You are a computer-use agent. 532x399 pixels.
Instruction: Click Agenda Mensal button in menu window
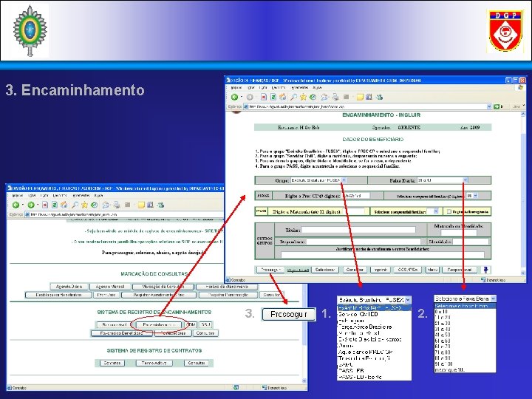coord(109,287)
